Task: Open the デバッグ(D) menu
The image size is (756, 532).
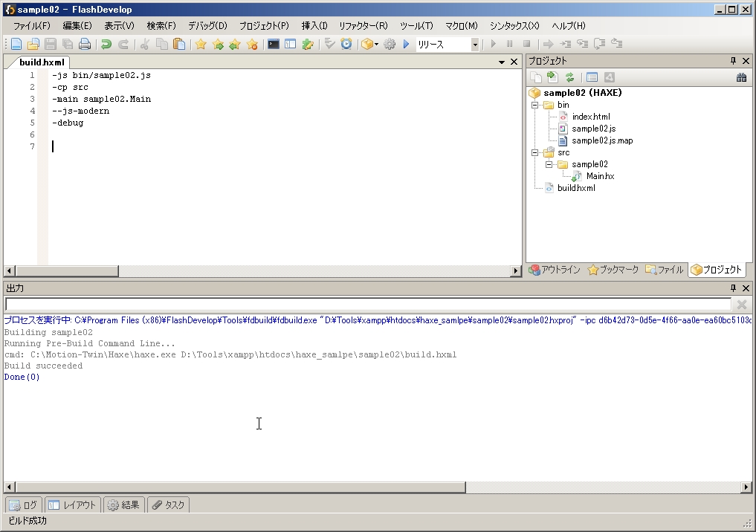Action: click(x=207, y=26)
